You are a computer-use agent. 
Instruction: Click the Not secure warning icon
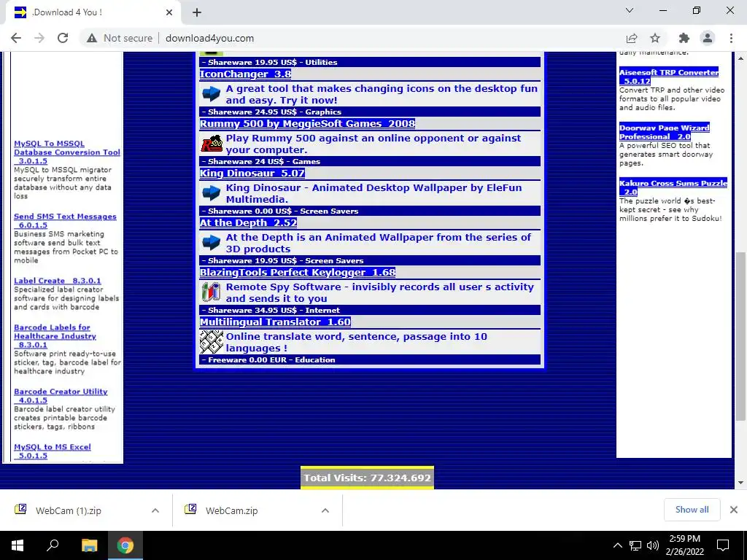(91, 38)
